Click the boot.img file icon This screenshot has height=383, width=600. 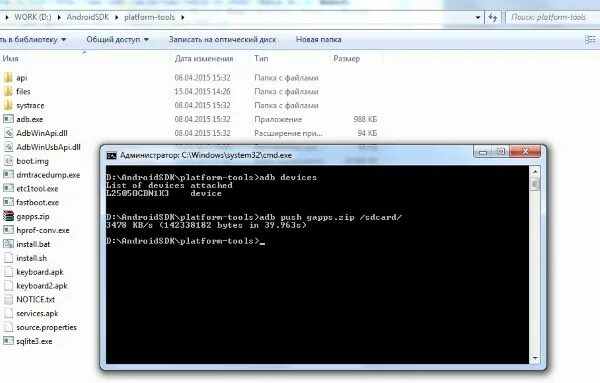click(x=8, y=161)
